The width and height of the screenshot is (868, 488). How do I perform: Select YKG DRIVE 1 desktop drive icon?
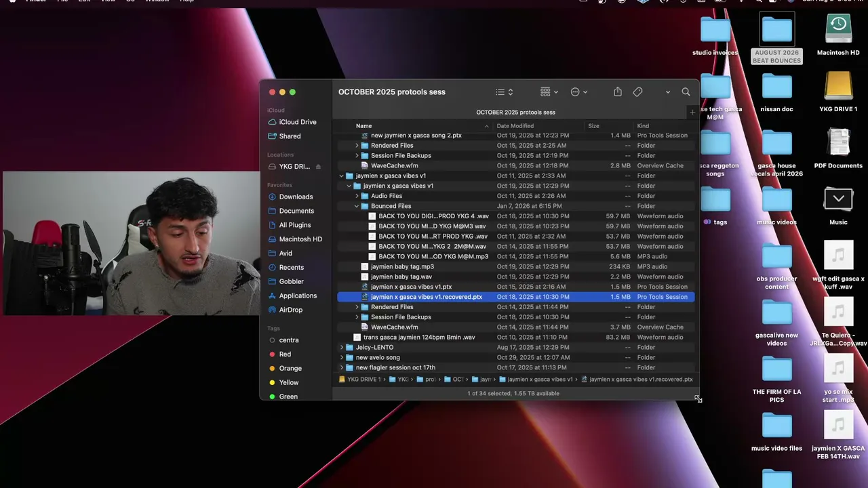838,91
